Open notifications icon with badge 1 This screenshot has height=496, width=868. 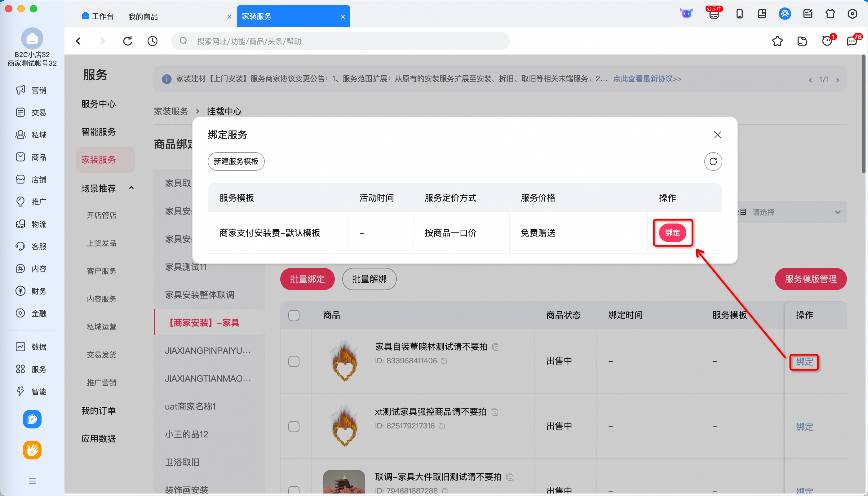828,41
